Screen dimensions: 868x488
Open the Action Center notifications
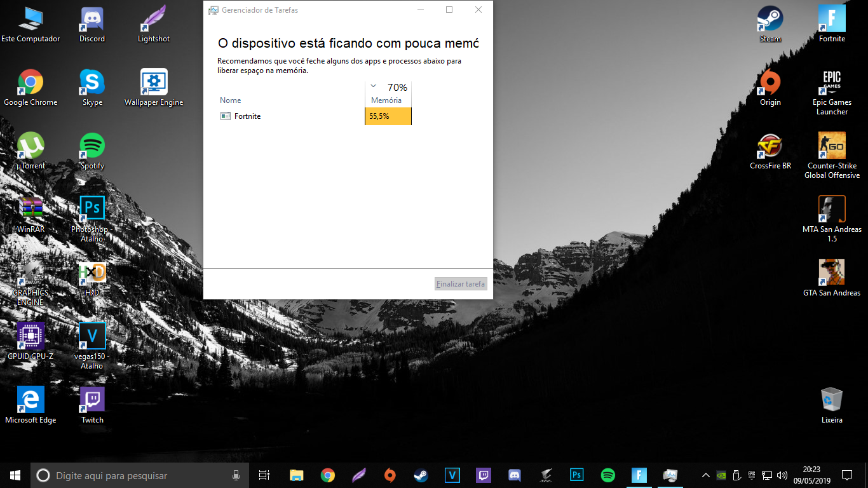[847, 475]
